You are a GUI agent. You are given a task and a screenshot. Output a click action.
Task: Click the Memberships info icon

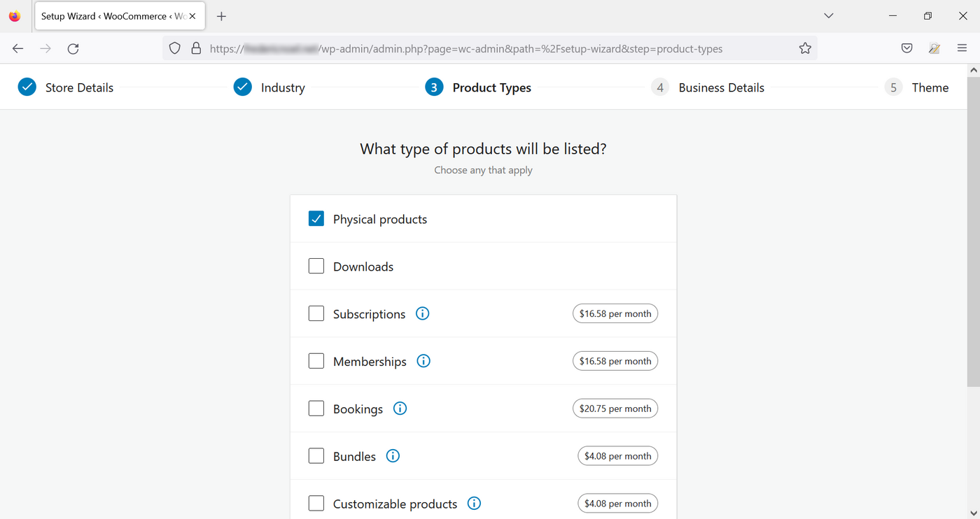(x=423, y=360)
